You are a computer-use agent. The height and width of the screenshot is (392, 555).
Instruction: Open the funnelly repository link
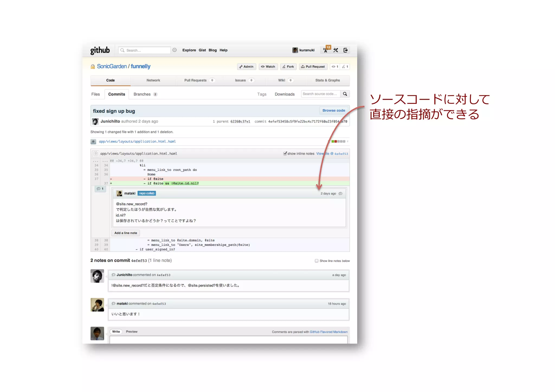(x=140, y=66)
